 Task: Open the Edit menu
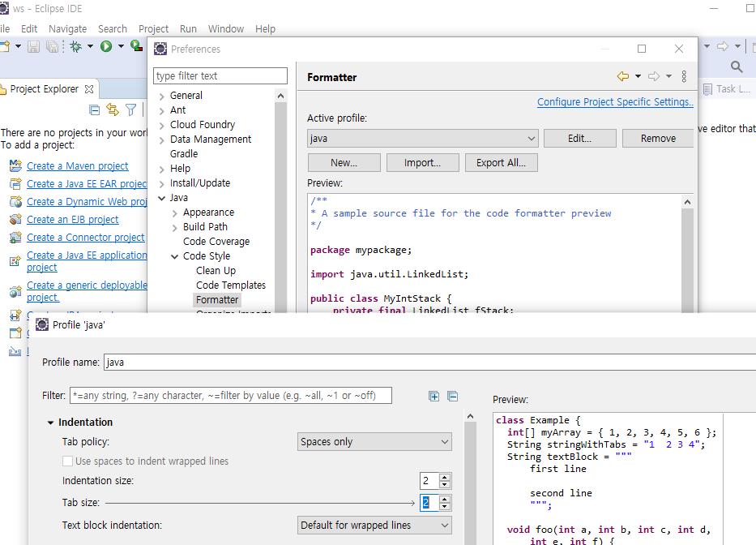tap(29, 29)
